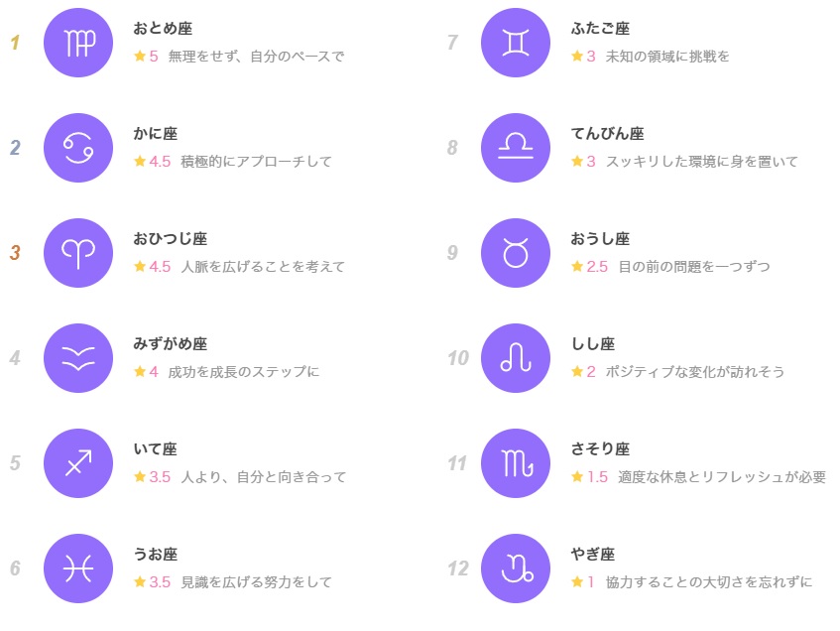The image size is (840, 631).
Task: Click the Aries (おひつじ座) ram icon
Action: coord(78,253)
